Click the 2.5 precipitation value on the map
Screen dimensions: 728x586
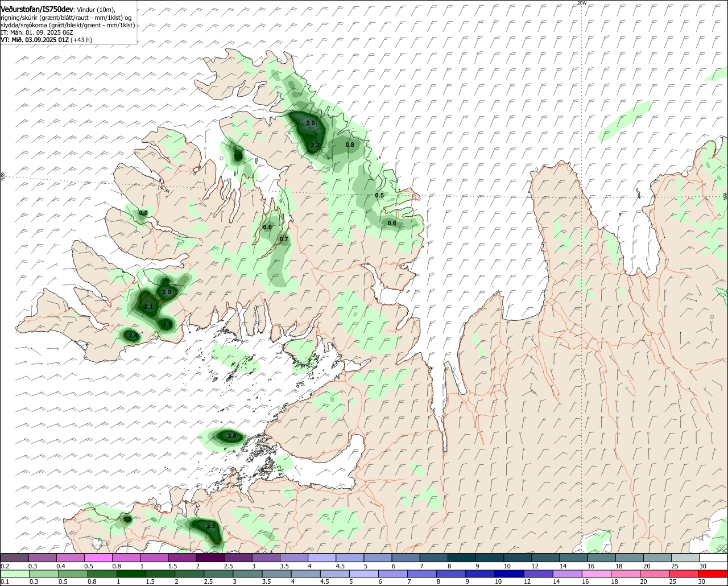pyautogui.click(x=210, y=526)
